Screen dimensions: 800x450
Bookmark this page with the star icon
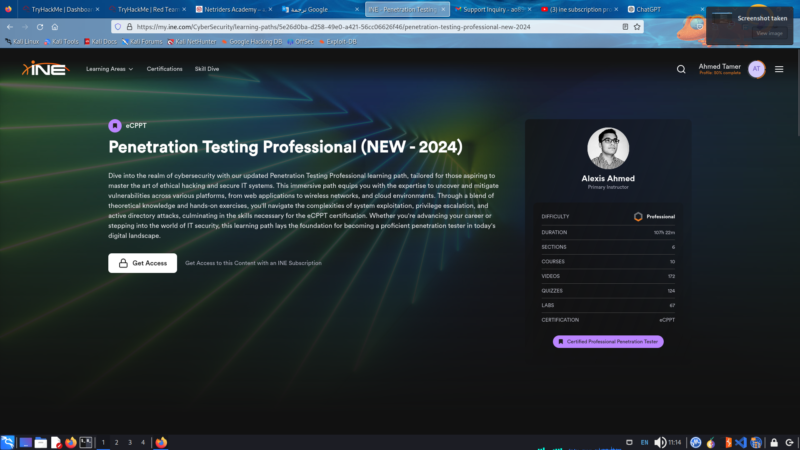tap(638, 27)
